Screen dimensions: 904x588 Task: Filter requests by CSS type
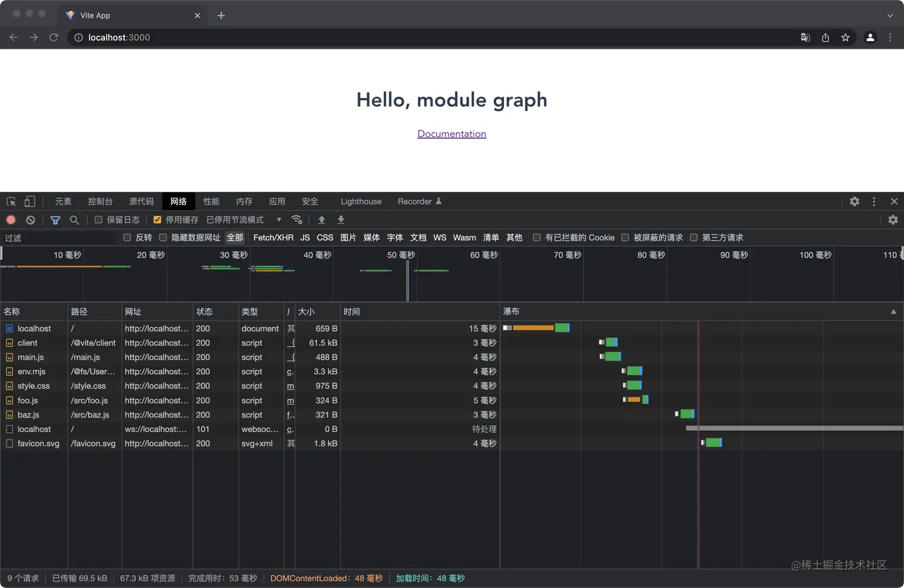(325, 237)
